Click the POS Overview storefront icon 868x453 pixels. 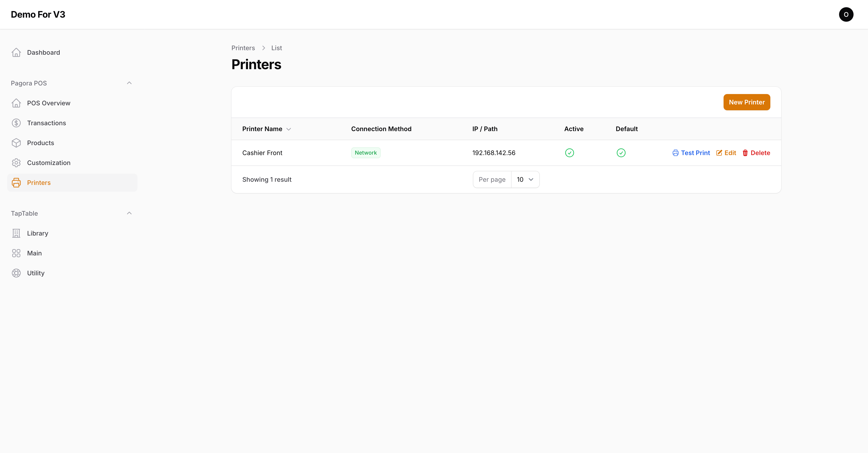(16, 103)
